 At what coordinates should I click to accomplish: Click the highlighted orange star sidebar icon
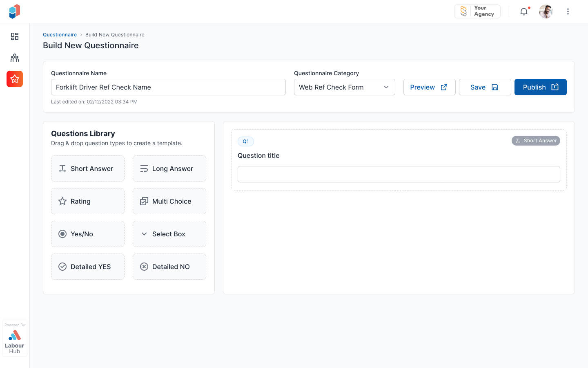[x=15, y=79]
